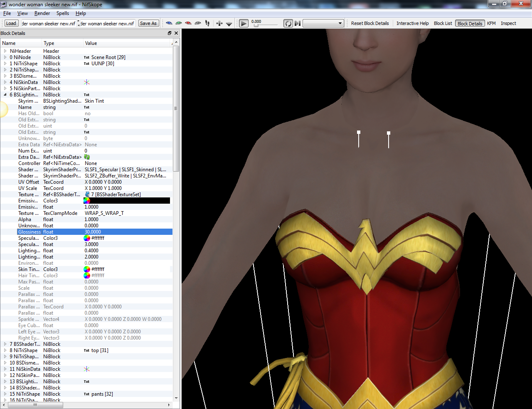Sort by the Type column header

click(x=62, y=43)
